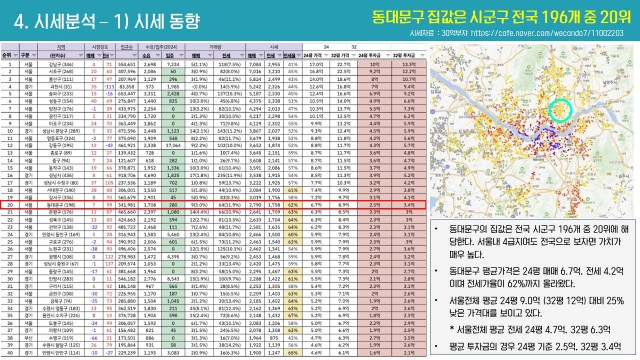Image resolution: width=640 pixels, height=360 pixels.
Task: Open the 인구수 column filter arrow
Action: (x=135, y=55)
